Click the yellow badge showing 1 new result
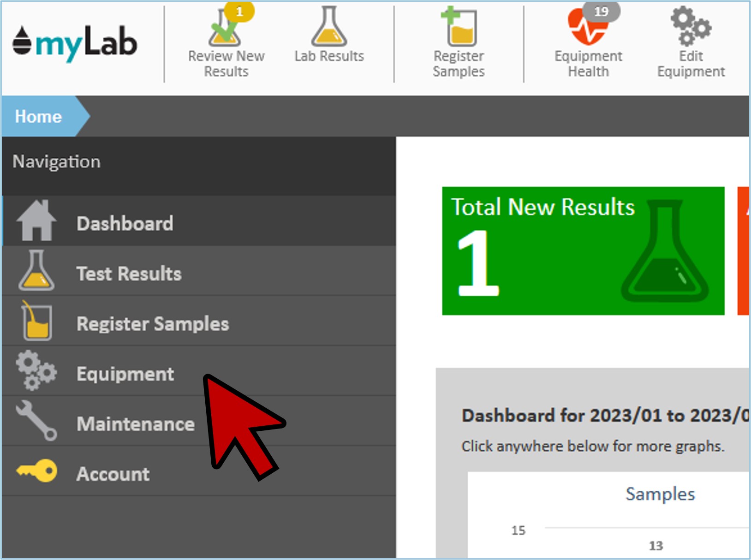This screenshot has width=751, height=560. pos(239,12)
